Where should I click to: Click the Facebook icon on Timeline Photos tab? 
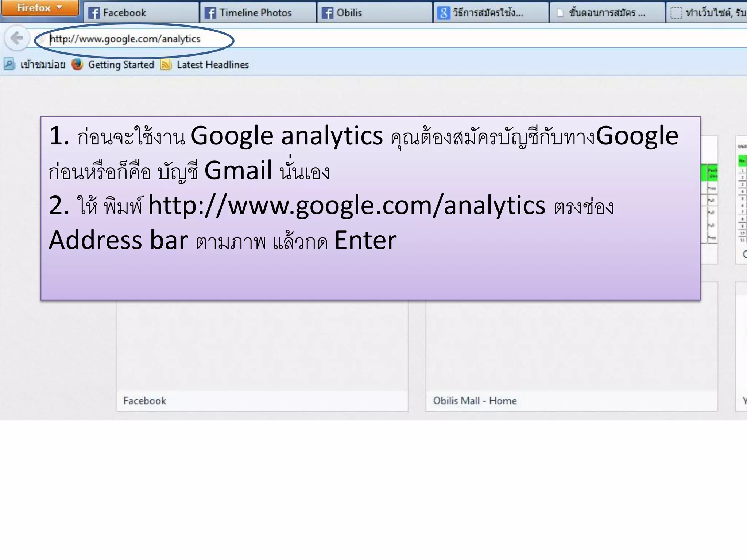tap(210, 13)
